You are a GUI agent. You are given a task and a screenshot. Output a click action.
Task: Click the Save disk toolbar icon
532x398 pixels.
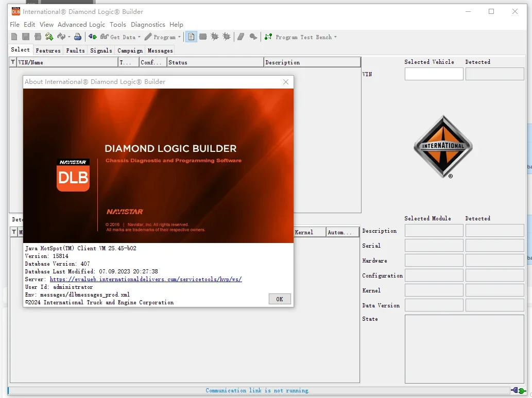pyautogui.click(x=26, y=37)
